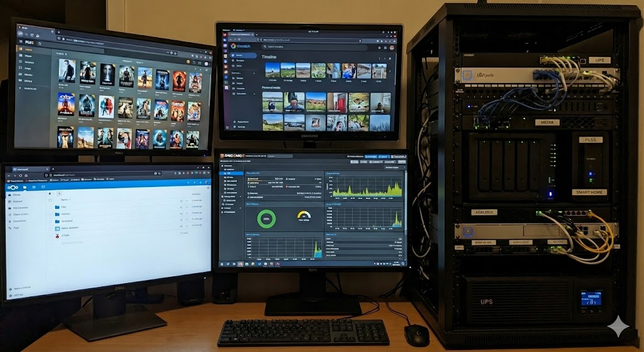The height and width of the screenshot is (352, 644).
Task: Click the Nextcloud logo
Action: click(13, 188)
